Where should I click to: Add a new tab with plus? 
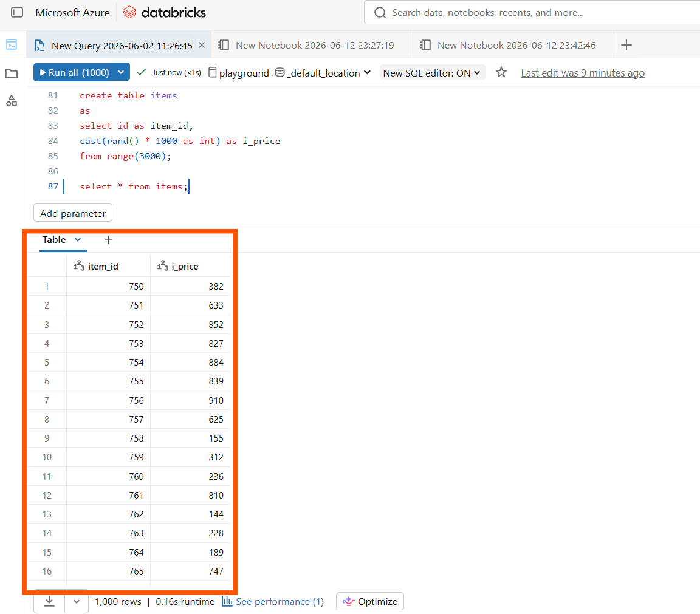[x=626, y=45]
